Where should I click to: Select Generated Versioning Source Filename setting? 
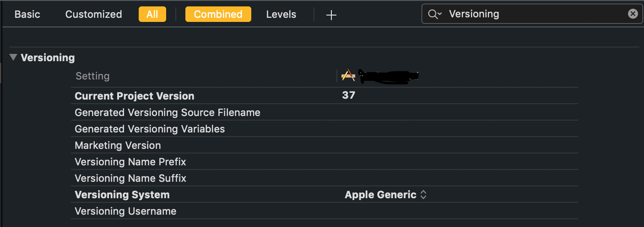167,112
